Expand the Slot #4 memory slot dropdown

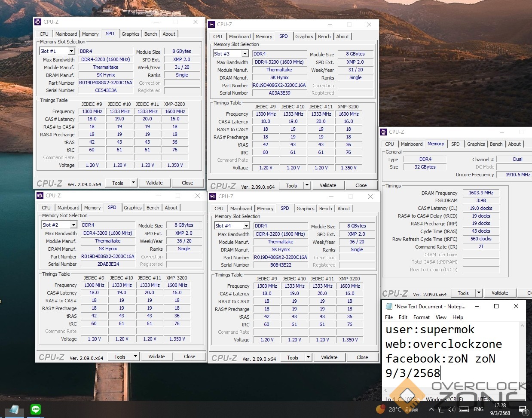tap(246, 226)
